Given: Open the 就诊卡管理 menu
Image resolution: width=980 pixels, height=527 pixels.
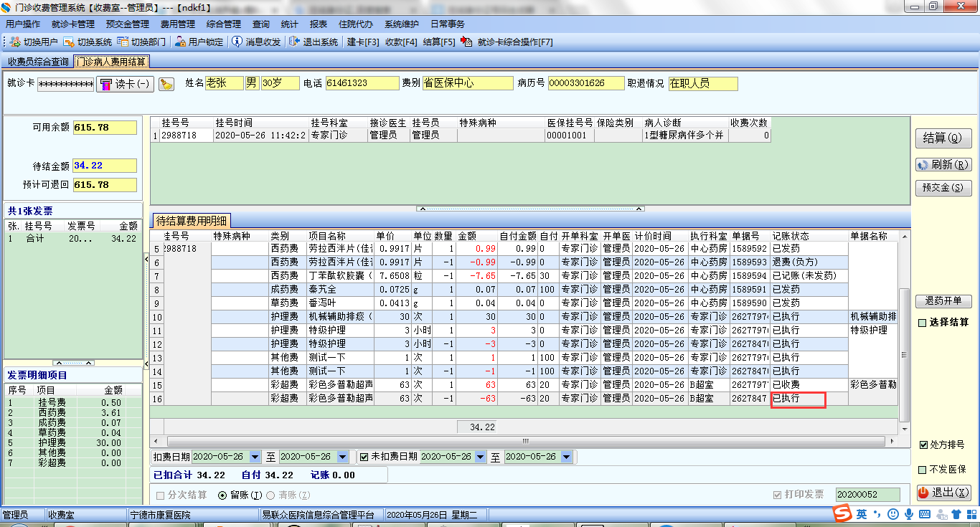Looking at the screenshot, I should point(73,24).
